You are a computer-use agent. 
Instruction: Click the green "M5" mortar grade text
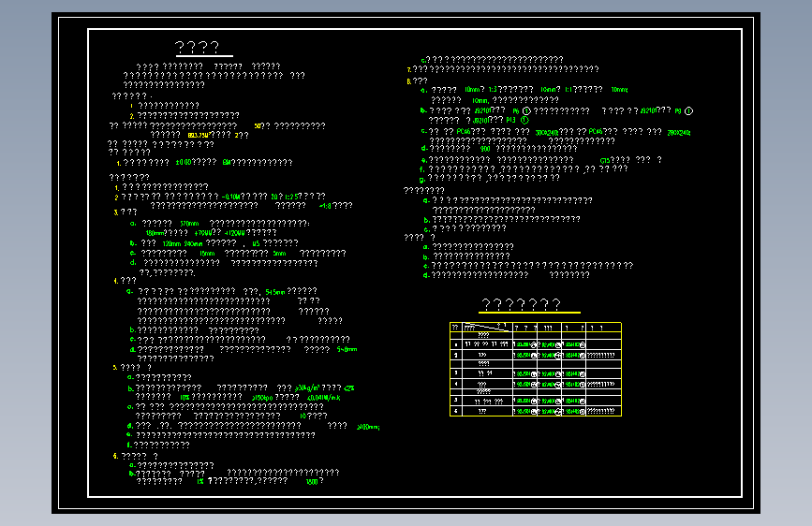click(x=256, y=243)
